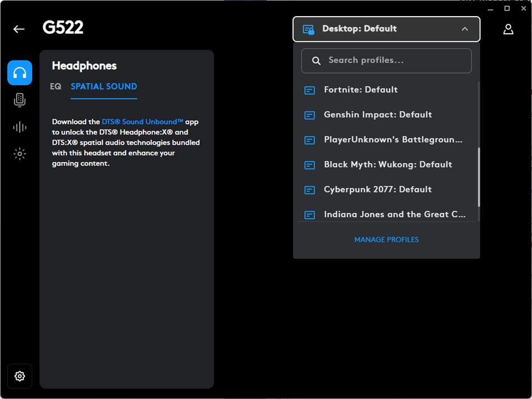
Task: Open the DTS Sound Unbound link
Action: pos(142,121)
